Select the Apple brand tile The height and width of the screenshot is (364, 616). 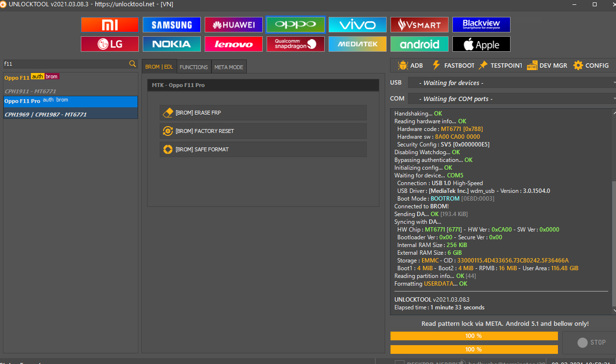tap(481, 44)
